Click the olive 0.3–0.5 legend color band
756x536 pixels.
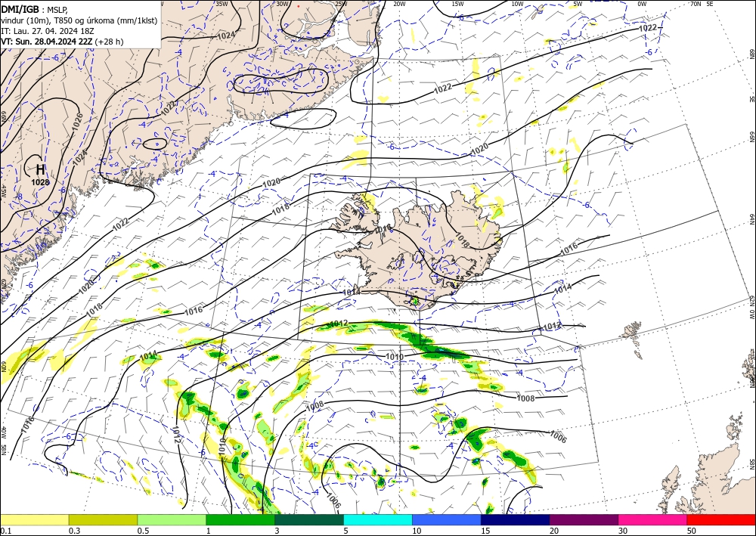(103, 519)
